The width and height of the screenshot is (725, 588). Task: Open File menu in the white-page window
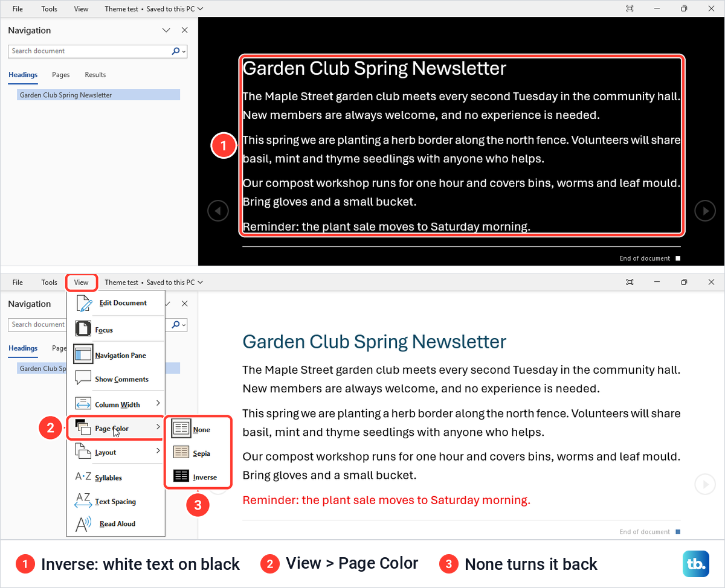[x=18, y=283]
